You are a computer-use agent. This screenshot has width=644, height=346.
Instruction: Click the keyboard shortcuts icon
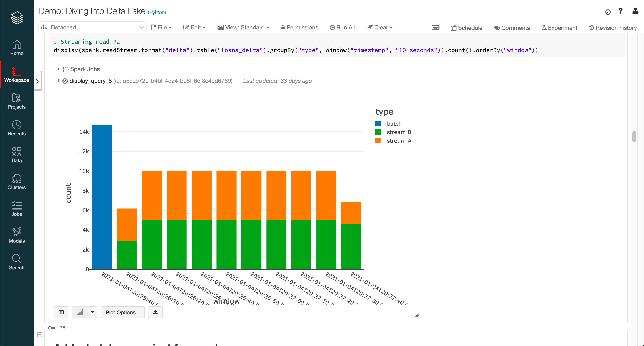coord(435,27)
